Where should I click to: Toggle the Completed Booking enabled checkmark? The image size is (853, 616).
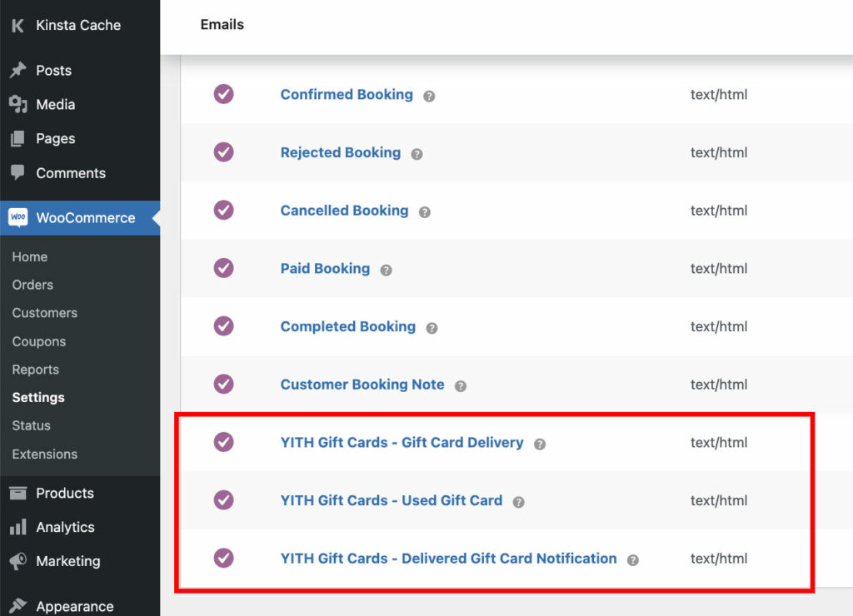223,326
